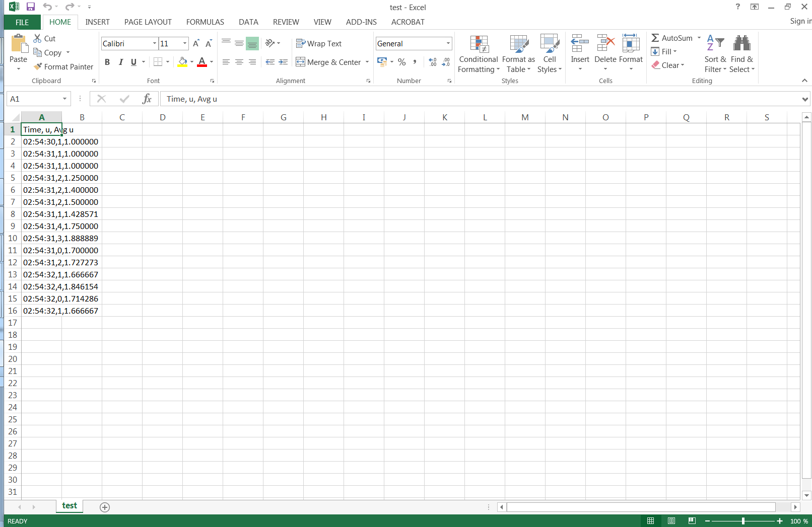
Task: Open the General number format dropdown
Action: [x=448, y=43]
